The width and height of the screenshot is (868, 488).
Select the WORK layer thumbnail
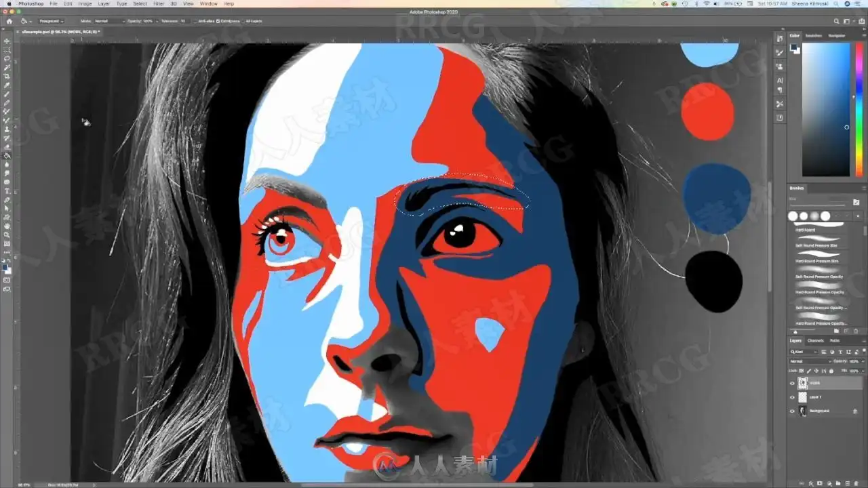tap(803, 383)
